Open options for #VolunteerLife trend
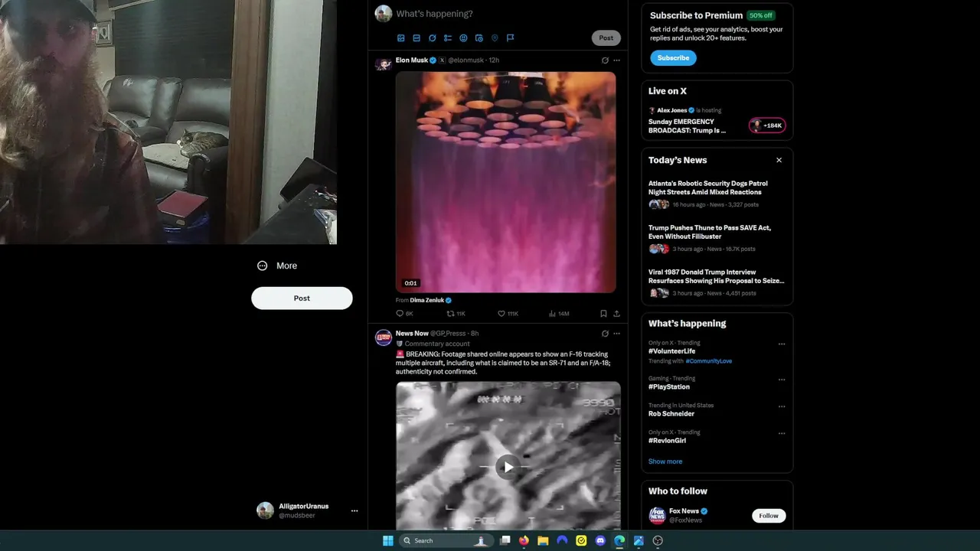 click(782, 344)
